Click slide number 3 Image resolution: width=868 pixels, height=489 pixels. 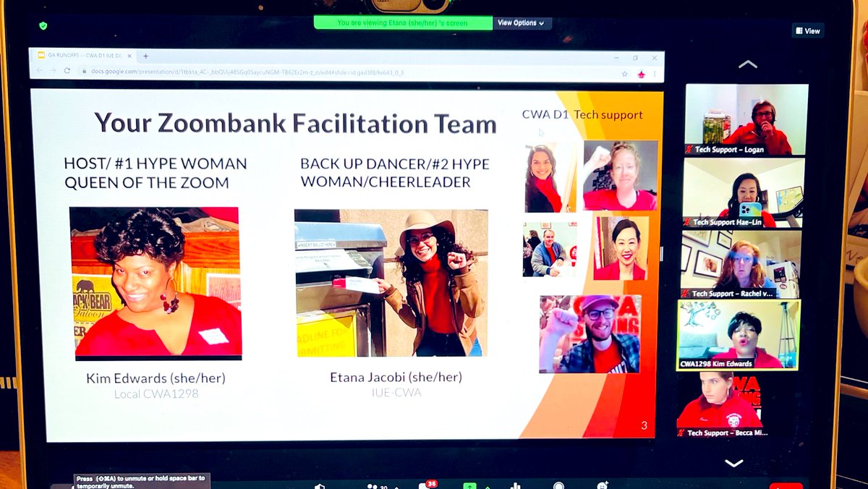(x=644, y=425)
